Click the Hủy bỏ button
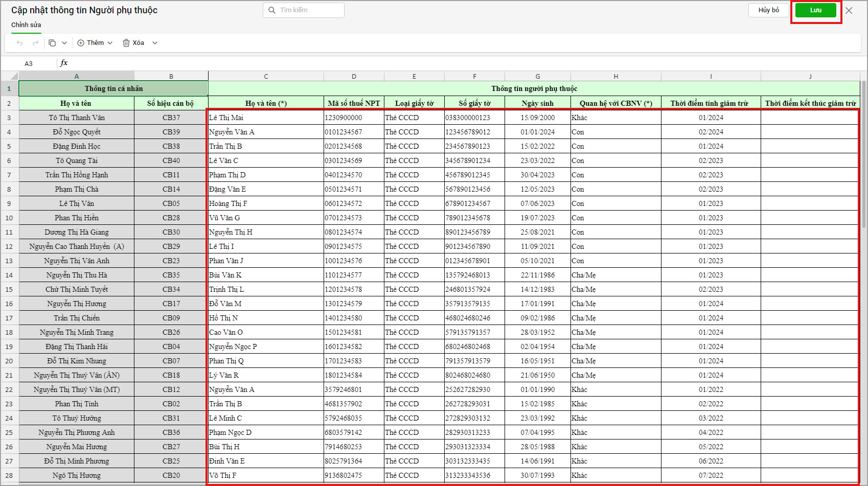The height and width of the screenshot is (486, 868). pyautogui.click(x=768, y=10)
